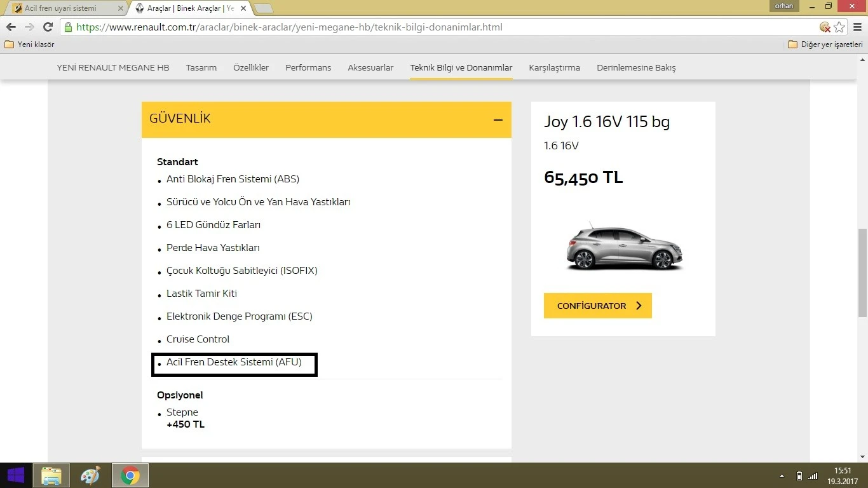Open 'Derinlemesine Bakış' nav item
The width and height of the screenshot is (868, 488).
pos(636,67)
